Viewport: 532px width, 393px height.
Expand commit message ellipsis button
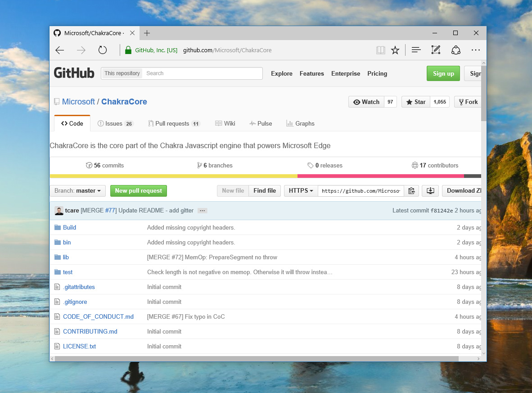[x=202, y=211]
